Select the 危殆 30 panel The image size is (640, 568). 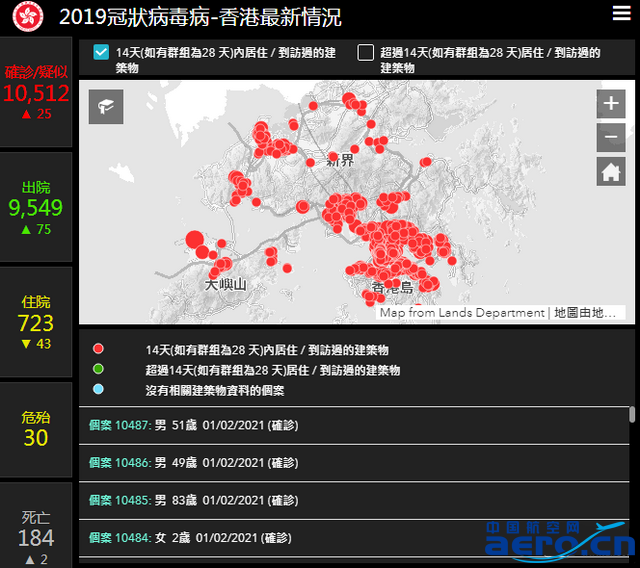(36, 429)
